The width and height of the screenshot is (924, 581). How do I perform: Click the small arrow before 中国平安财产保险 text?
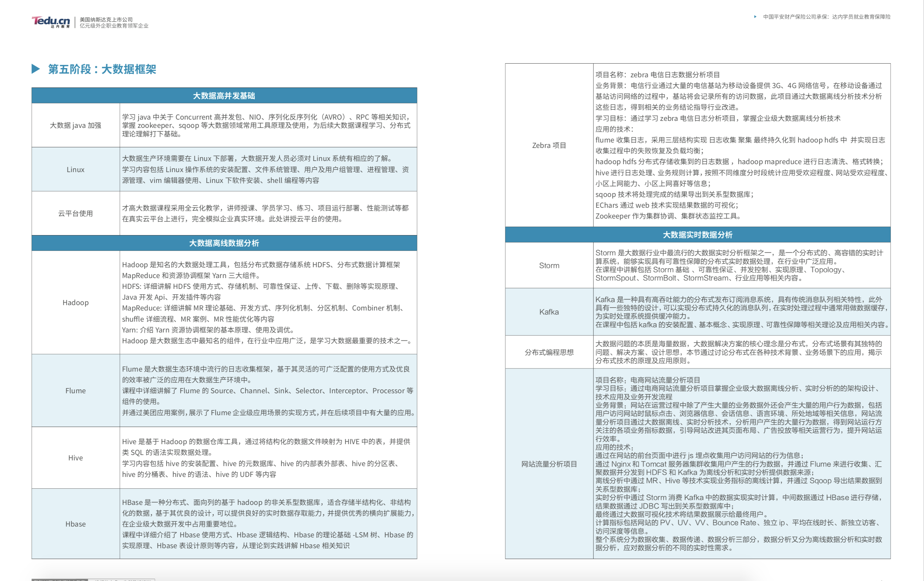pyautogui.click(x=755, y=17)
